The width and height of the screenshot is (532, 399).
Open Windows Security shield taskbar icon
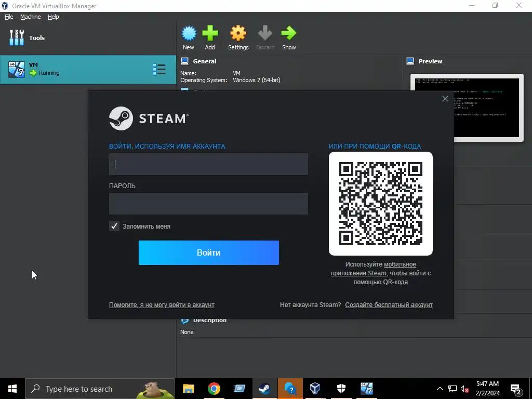341,389
